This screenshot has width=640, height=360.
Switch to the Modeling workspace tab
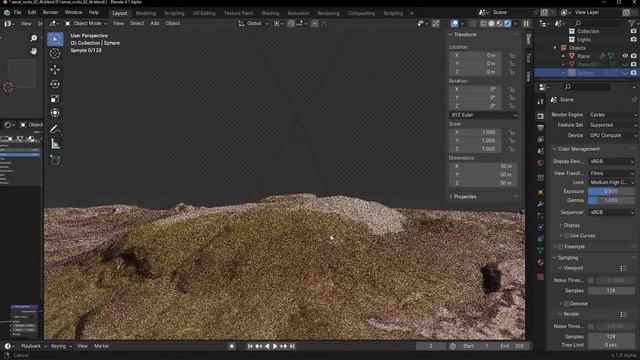click(x=146, y=13)
